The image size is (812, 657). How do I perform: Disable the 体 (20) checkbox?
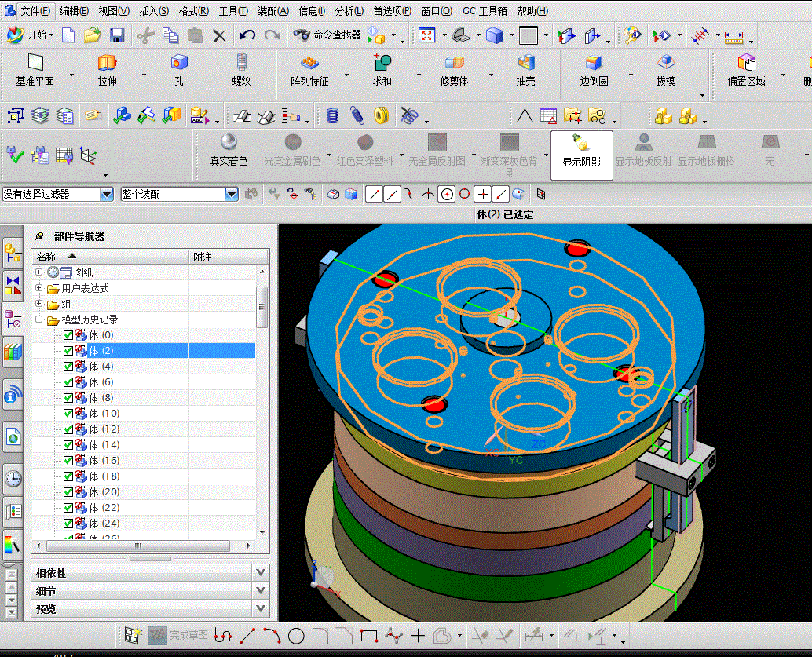(x=68, y=492)
